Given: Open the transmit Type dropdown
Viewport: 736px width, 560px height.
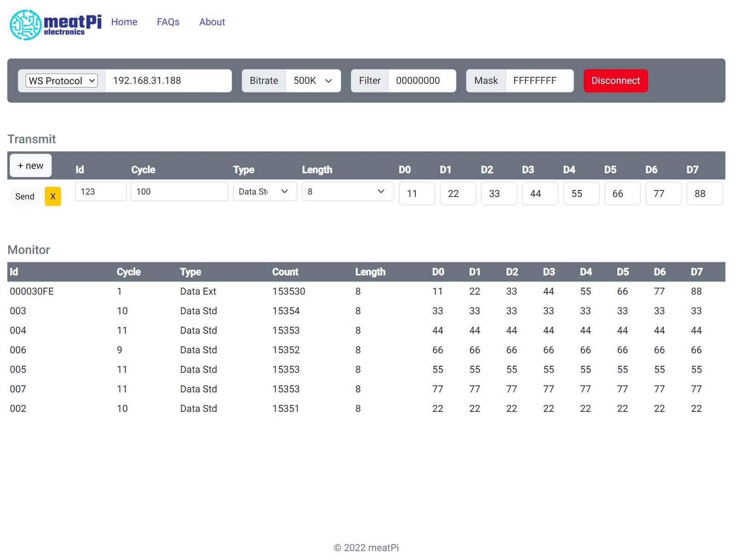Looking at the screenshot, I should tap(265, 192).
